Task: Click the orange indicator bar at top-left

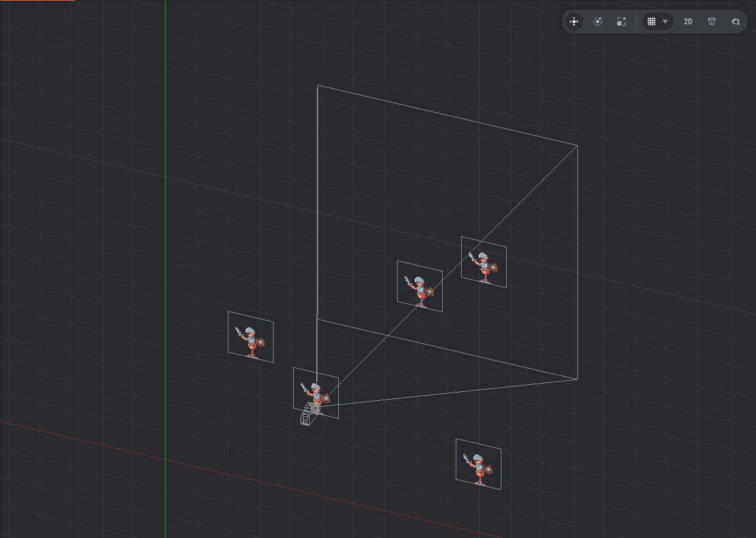Action: click(37, 1)
